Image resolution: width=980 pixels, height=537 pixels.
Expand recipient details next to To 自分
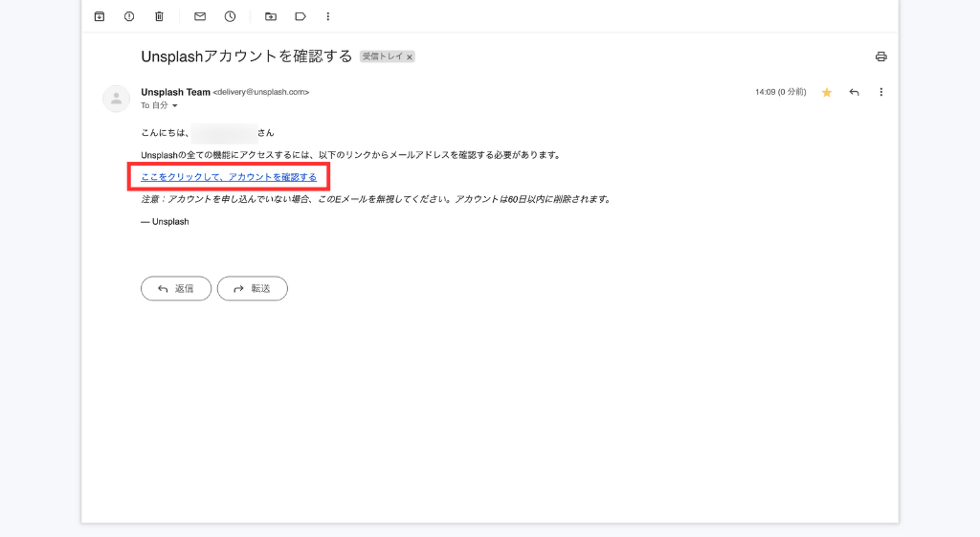point(175,105)
